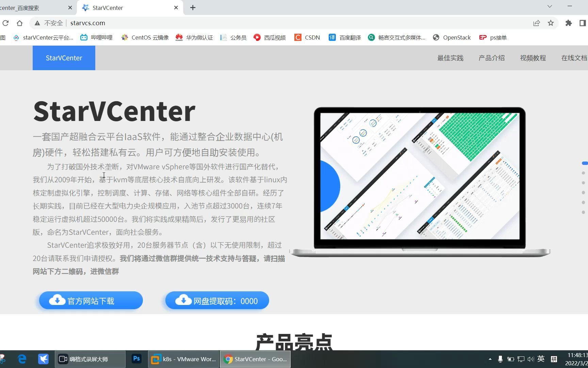Open Microsoft Edge from the taskbar
This screenshot has height=368, width=588.
(22, 359)
